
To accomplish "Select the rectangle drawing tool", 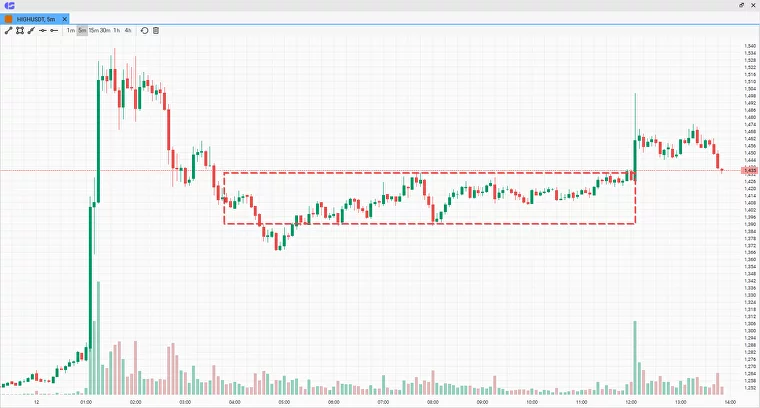I will click(x=20, y=31).
